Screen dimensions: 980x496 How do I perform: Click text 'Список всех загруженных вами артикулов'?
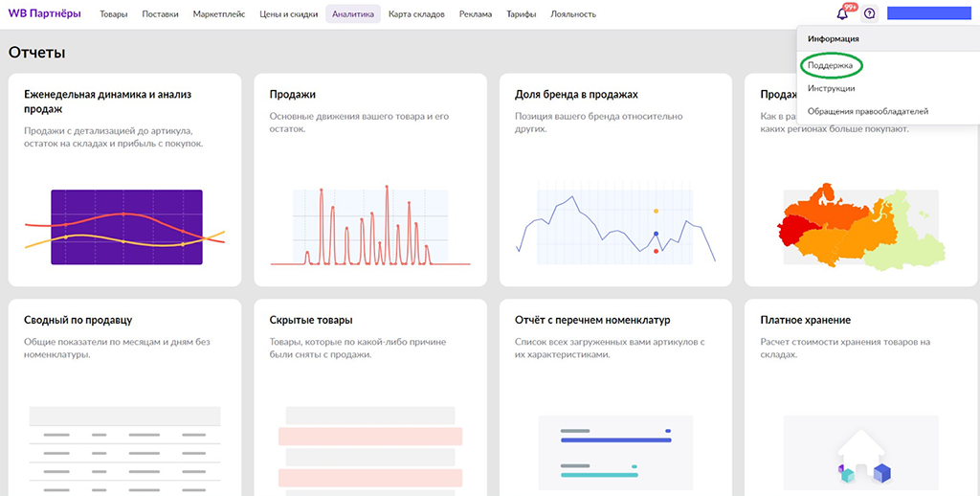[605, 342]
